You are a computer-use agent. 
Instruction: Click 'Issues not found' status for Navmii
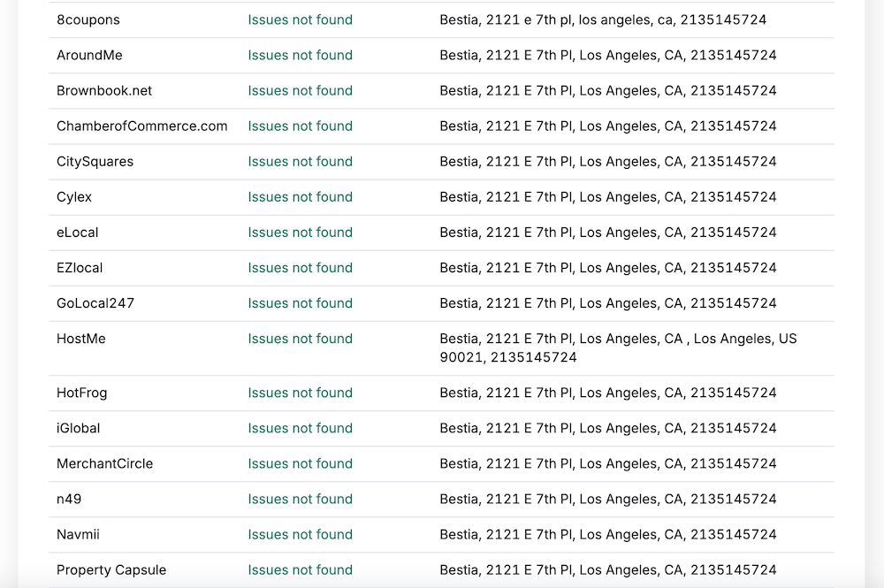click(300, 534)
